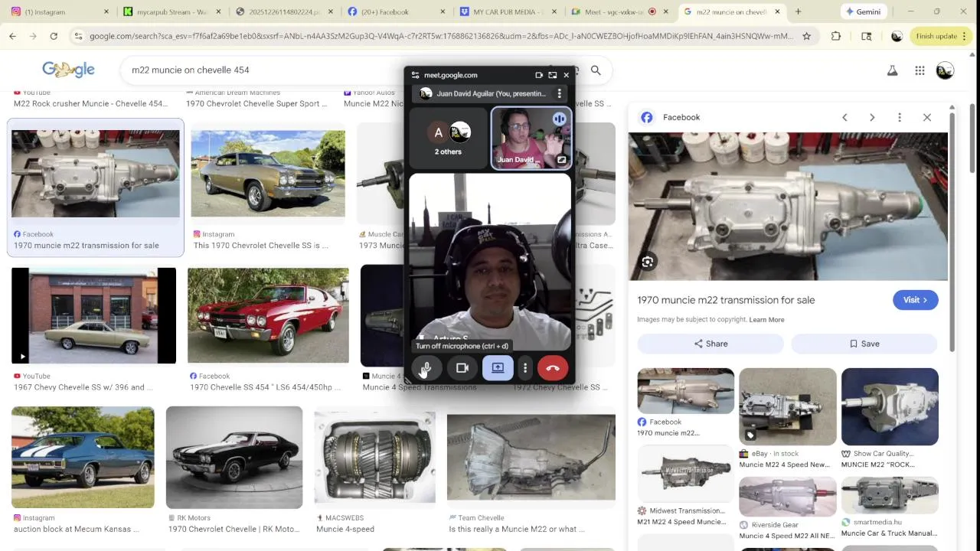
Task: Bookmark this page with star icon
Action: [806, 36]
